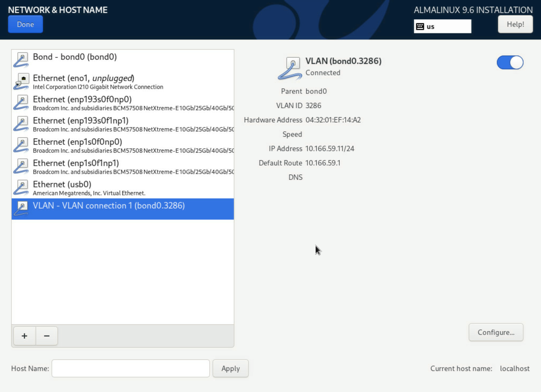The width and height of the screenshot is (541, 392).
Task: Click the bond0 network icon
Action: coord(21,60)
